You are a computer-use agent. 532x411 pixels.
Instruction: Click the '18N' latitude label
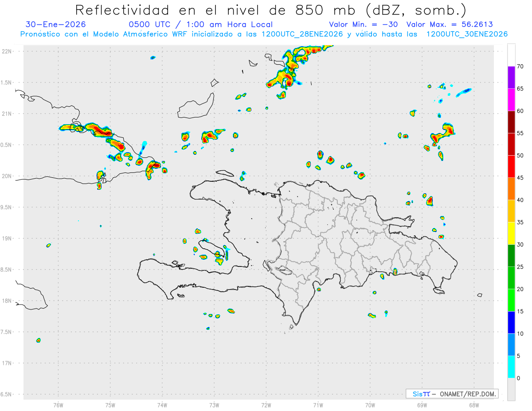point(8,301)
